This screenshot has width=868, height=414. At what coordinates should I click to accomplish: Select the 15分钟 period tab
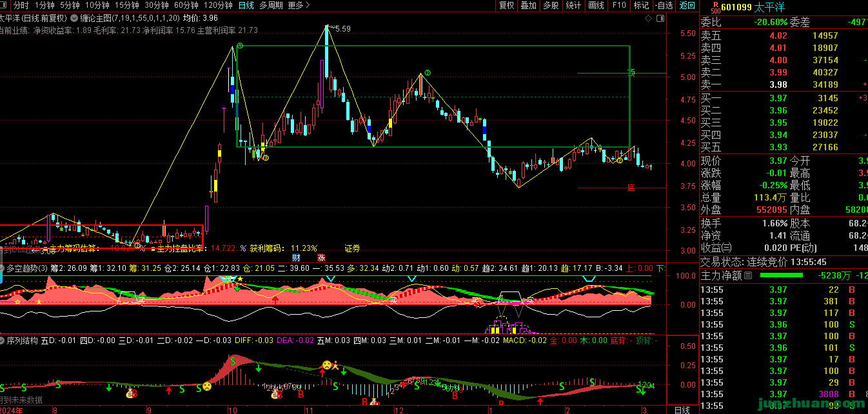click(127, 5)
